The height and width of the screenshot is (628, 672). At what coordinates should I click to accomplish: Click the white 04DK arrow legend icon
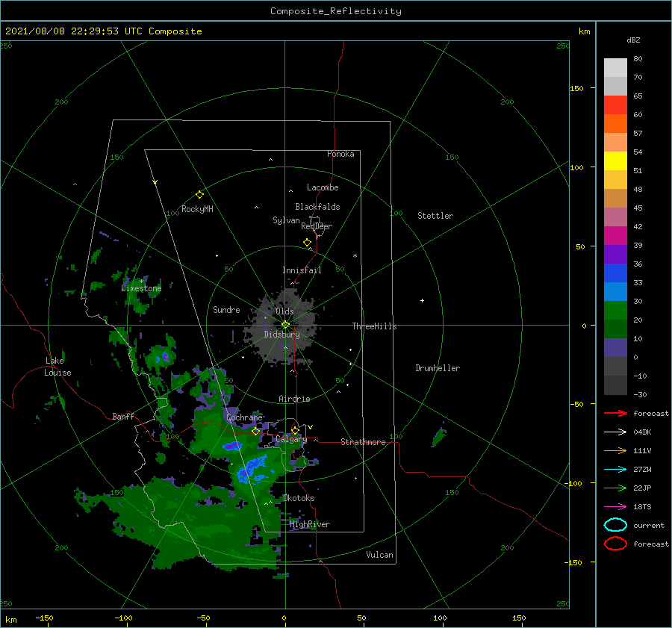pyautogui.click(x=615, y=432)
